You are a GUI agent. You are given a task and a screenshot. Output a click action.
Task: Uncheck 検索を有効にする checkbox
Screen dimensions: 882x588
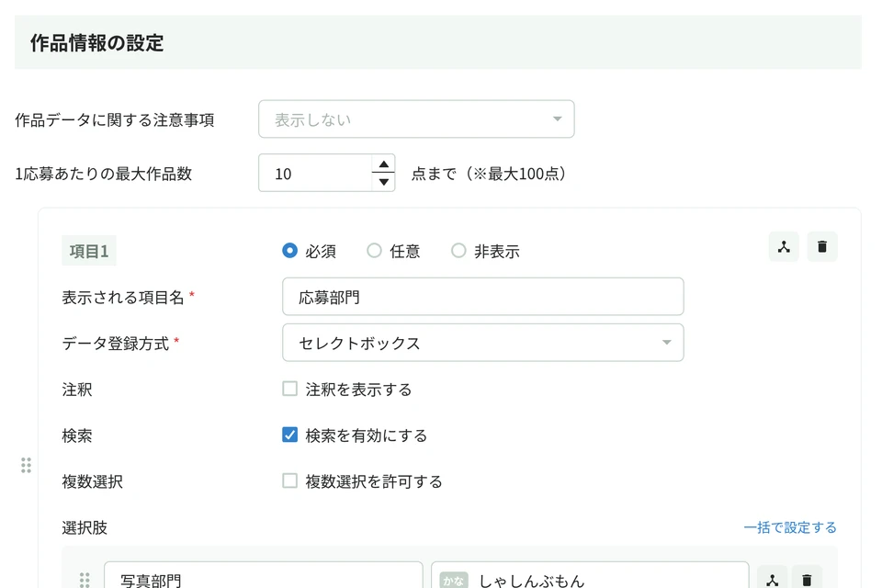[x=289, y=435]
